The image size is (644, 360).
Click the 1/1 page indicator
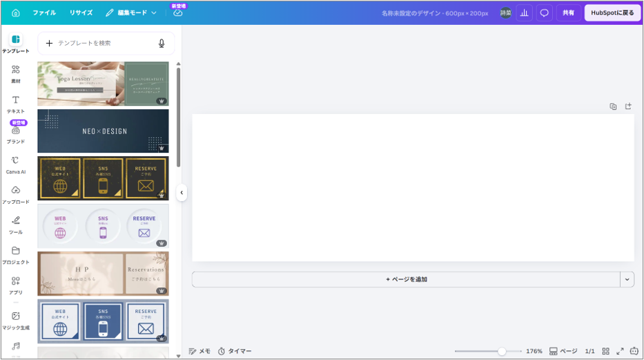tap(589, 351)
